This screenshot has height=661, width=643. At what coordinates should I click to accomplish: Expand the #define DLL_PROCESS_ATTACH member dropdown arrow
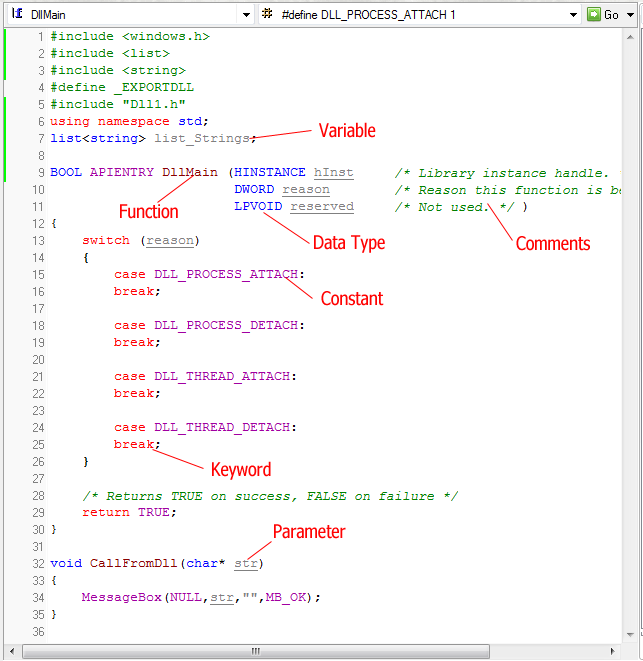pyautogui.click(x=573, y=15)
